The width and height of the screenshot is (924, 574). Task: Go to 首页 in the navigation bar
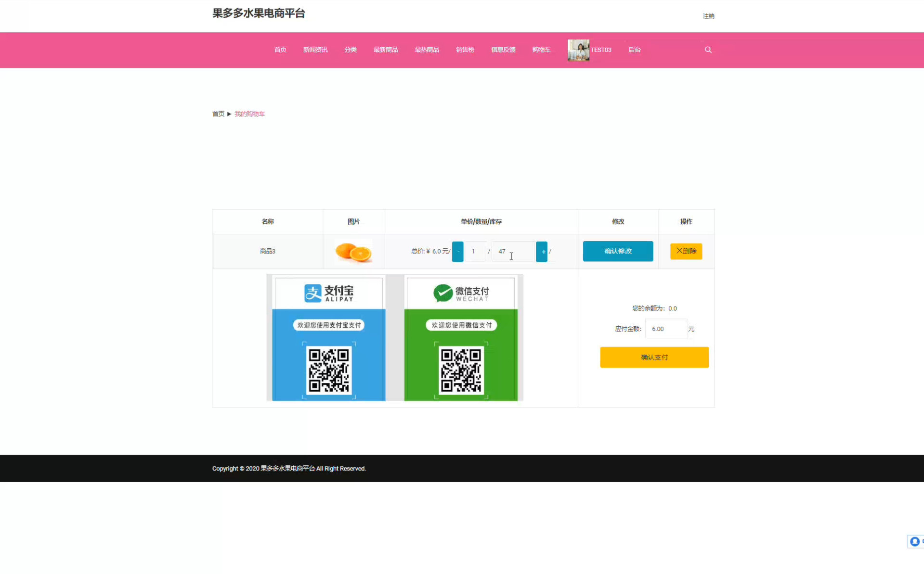click(x=280, y=50)
